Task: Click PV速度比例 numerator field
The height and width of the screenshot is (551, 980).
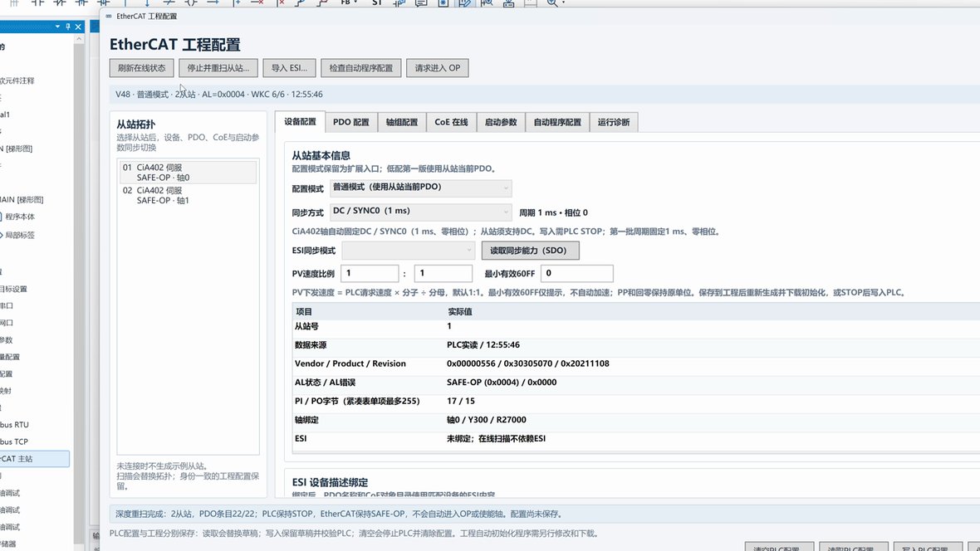Action: pyautogui.click(x=370, y=274)
